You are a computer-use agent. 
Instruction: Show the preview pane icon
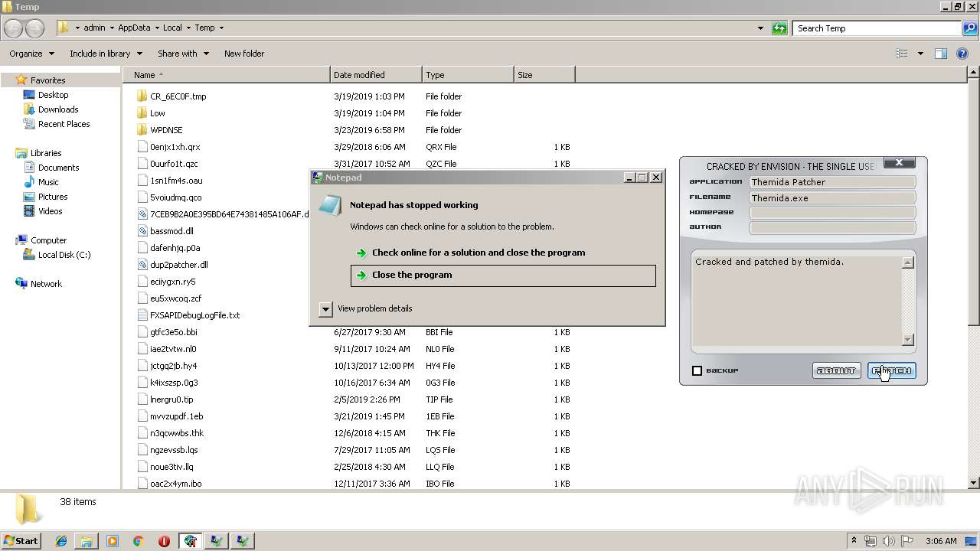tap(941, 54)
